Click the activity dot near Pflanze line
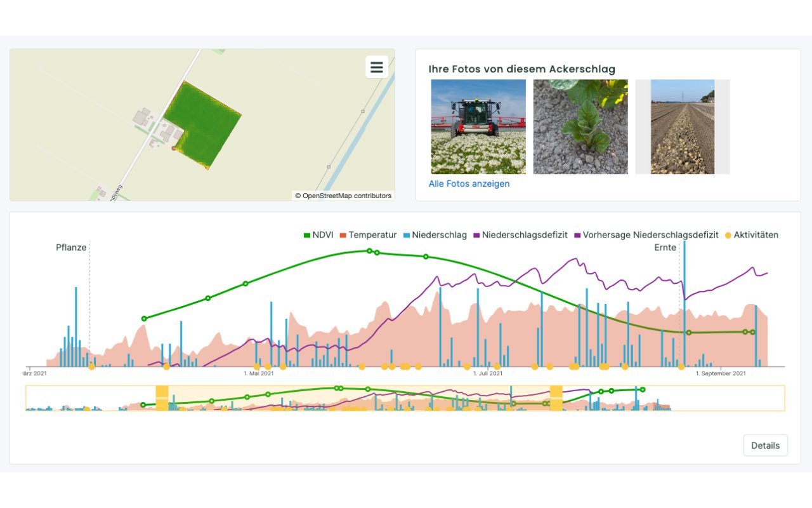Screen dimensions: 812x508 point(91,366)
